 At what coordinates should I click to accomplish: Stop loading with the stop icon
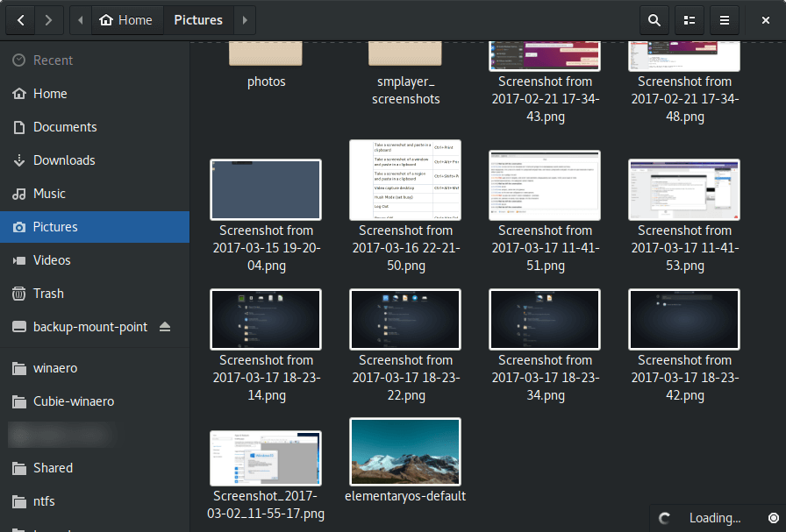[772, 517]
